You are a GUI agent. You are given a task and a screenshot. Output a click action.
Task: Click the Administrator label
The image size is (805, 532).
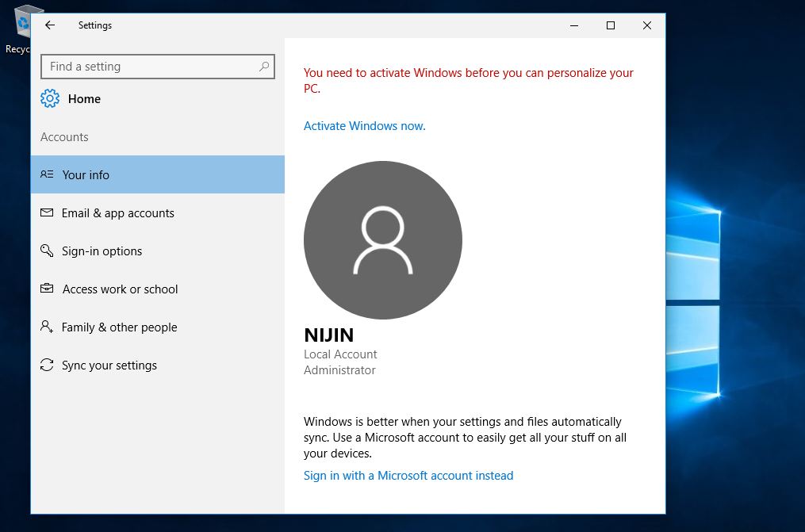(x=339, y=370)
